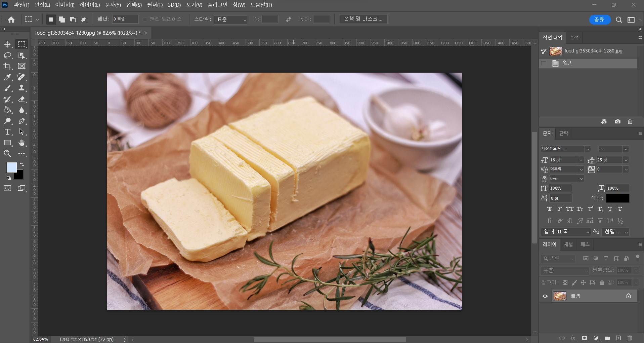The width and height of the screenshot is (644, 343).
Task: Enable Subtract from selection mode
Action: (x=73, y=20)
